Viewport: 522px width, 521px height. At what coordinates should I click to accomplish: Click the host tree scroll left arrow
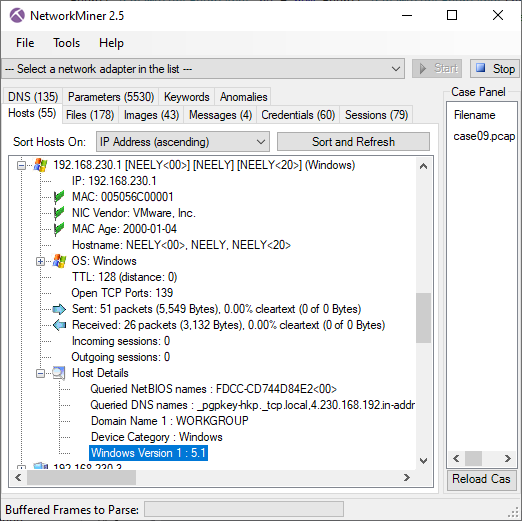(x=18, y=478)
